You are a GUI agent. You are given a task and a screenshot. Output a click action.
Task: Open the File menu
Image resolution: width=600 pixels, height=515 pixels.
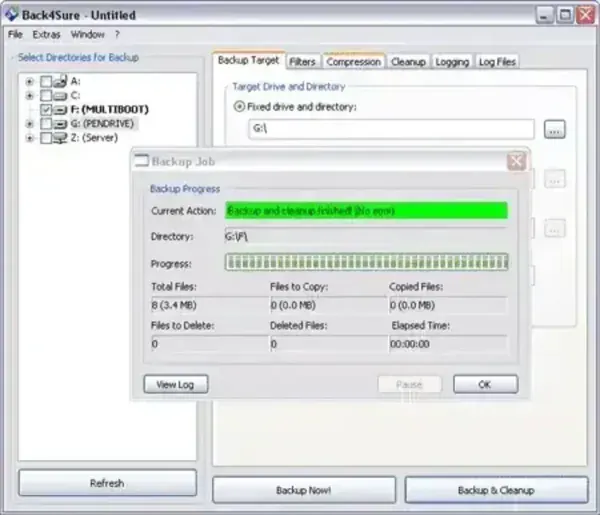coord(15,34)
